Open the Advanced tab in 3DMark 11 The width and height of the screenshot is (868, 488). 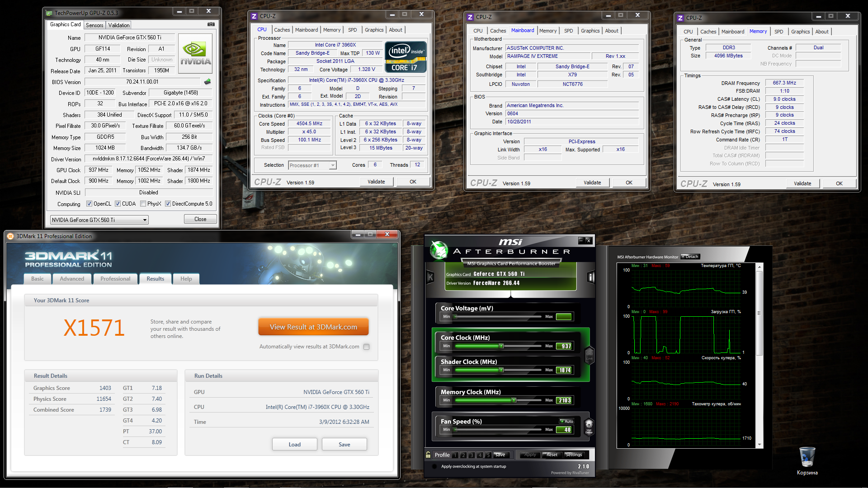pyautogui.click(x=72, y=279)
